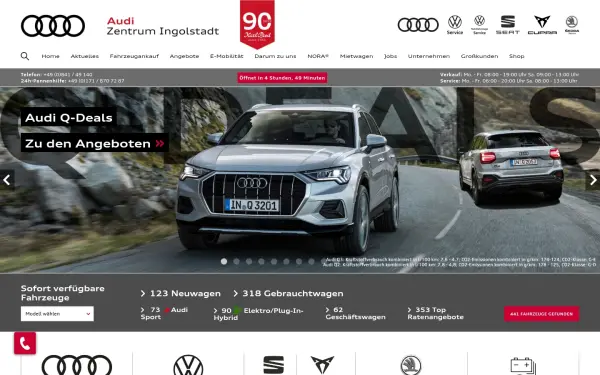
Task: Click the Audi Q-Deals headline
Action: pos(69,117)
